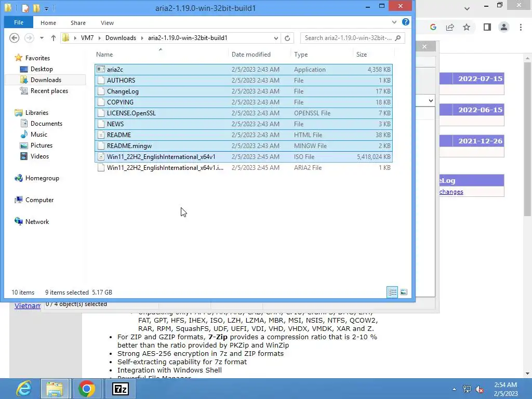Select the COPYING file

pos(244,102)
